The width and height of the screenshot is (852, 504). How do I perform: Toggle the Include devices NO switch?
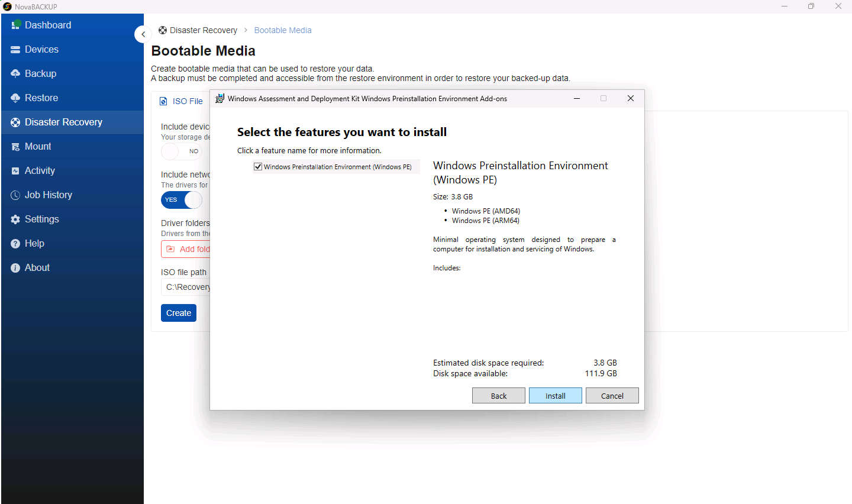[x=181, y=151]
